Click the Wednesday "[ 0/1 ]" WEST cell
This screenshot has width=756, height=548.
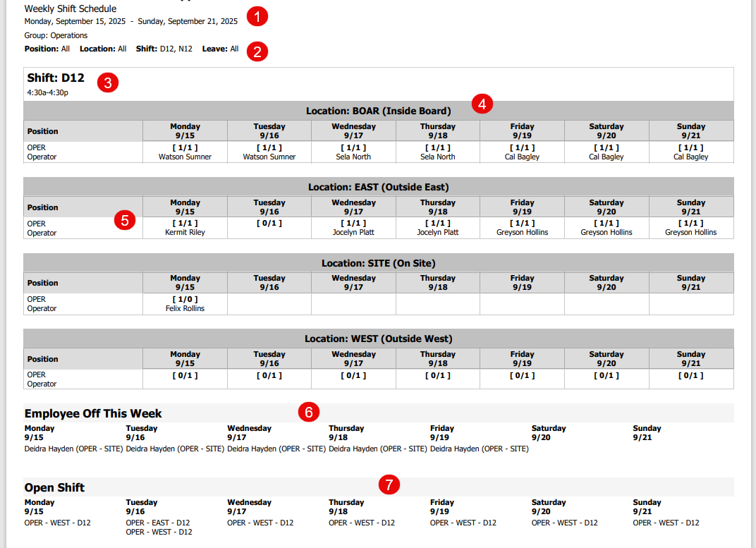353,379
